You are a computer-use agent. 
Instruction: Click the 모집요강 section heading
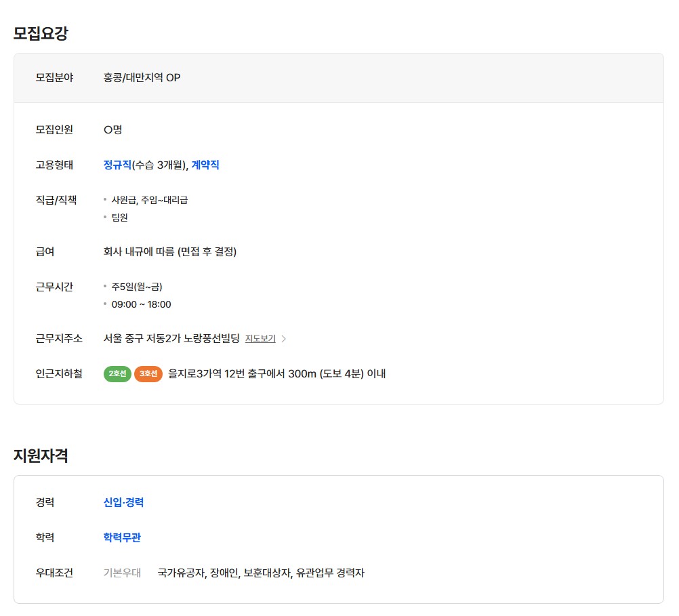coord(41,33)
